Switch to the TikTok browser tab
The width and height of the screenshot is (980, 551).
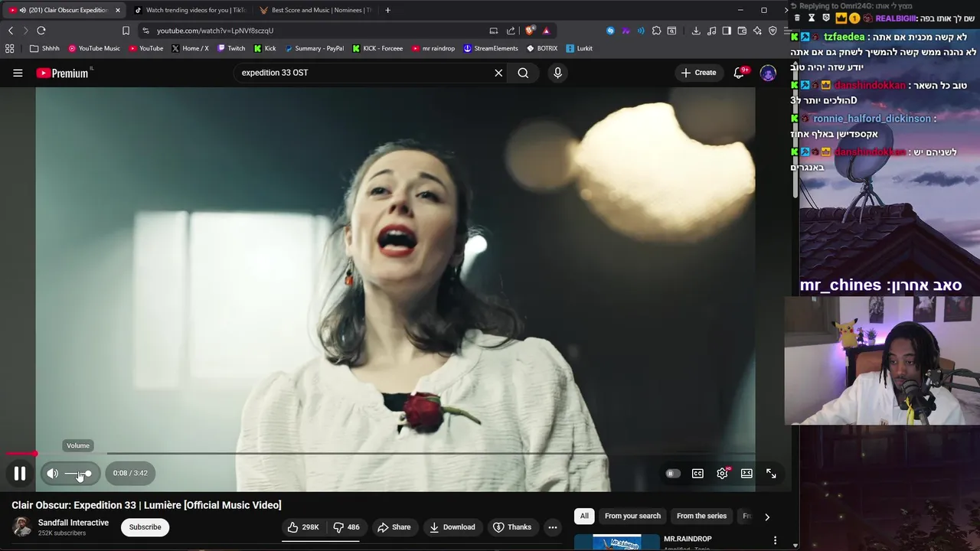coord(189,10)
